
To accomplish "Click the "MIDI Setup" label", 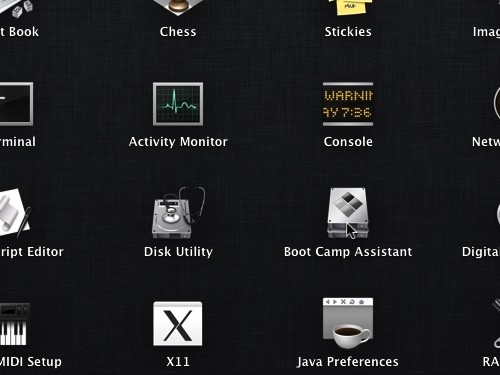I will [31, 362].
